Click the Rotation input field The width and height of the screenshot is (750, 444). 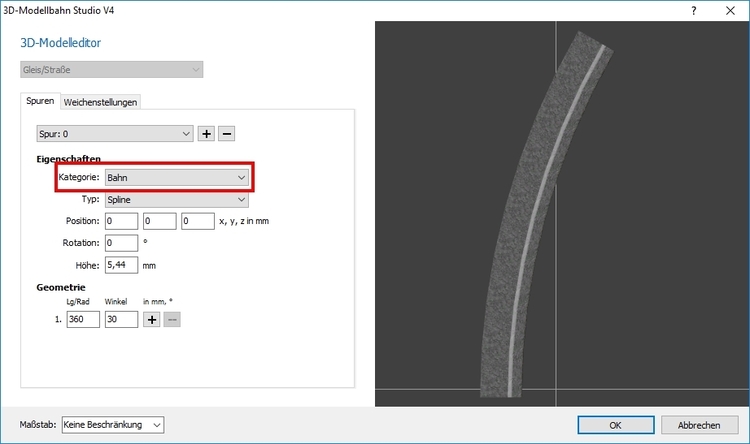[x=121, y=243]
